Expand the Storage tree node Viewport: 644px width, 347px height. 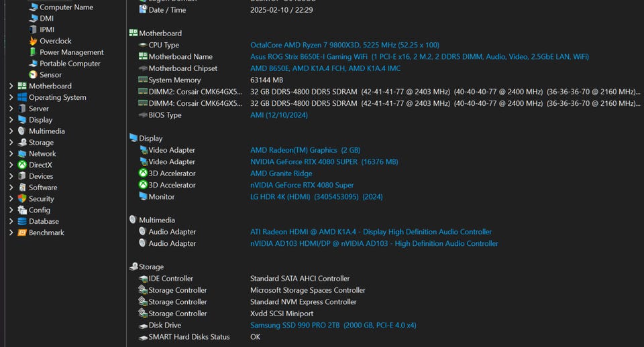point(11,142)
